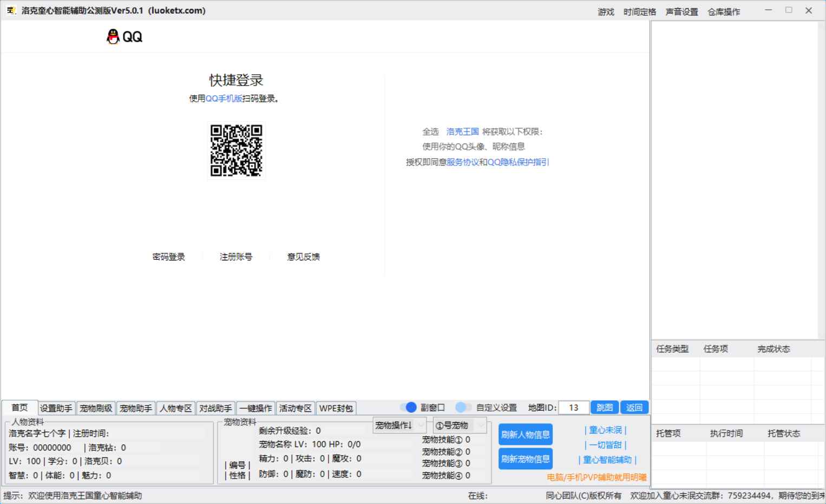Click the 跳图 button
The height and width of the screenshot is (504, 826).
[x=604, y=407]
